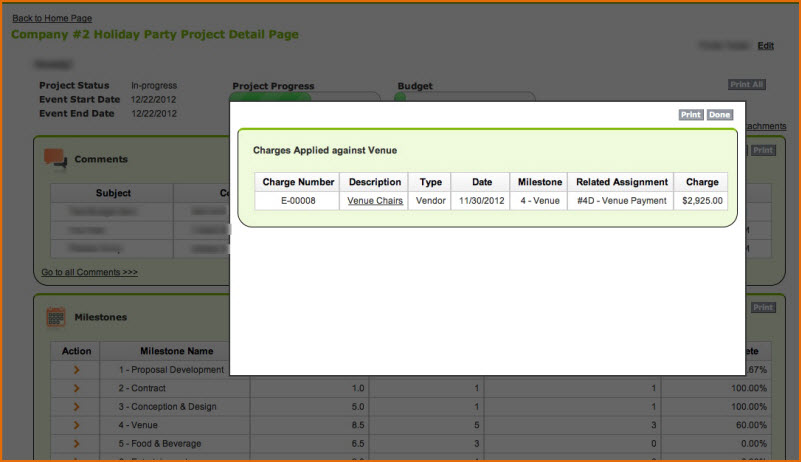Expand the 4 - Venue milestone arrow
Viewport: 801px width, 462px height.
(76, 425)
